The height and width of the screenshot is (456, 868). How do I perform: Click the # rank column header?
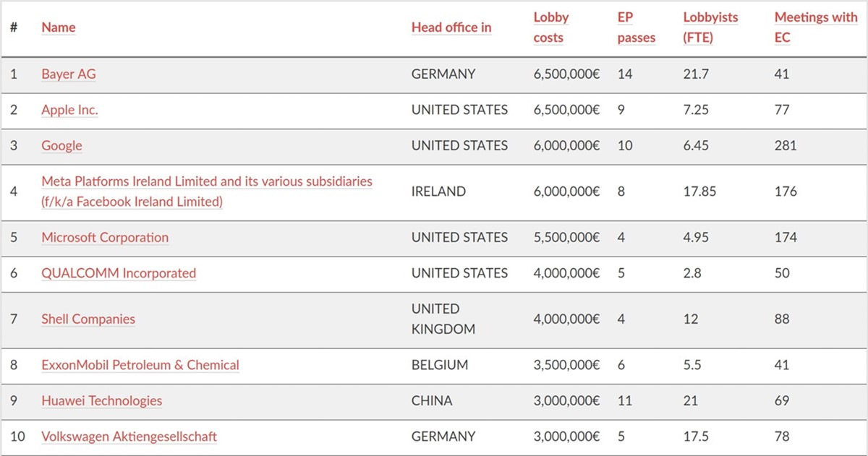coord(14,27)
